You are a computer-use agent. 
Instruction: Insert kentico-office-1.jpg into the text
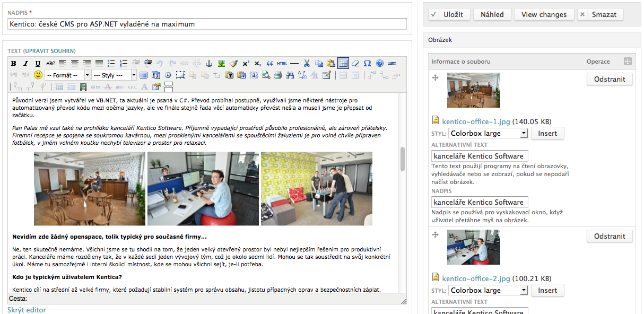point(547,133)
